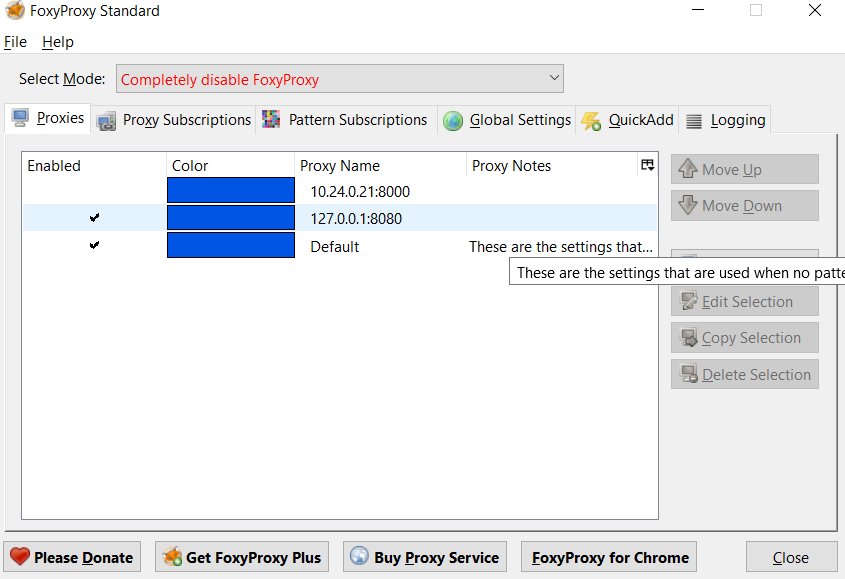Open the Help menu

58,42
